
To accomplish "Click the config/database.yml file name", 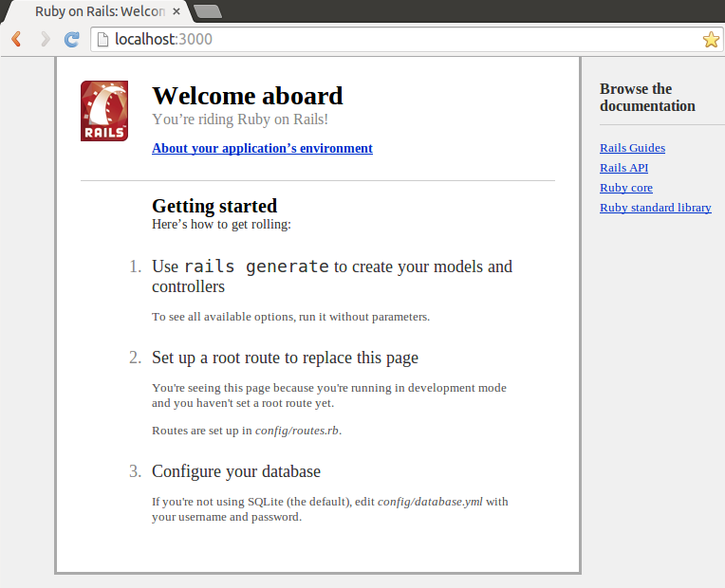I will click(430, 502).
